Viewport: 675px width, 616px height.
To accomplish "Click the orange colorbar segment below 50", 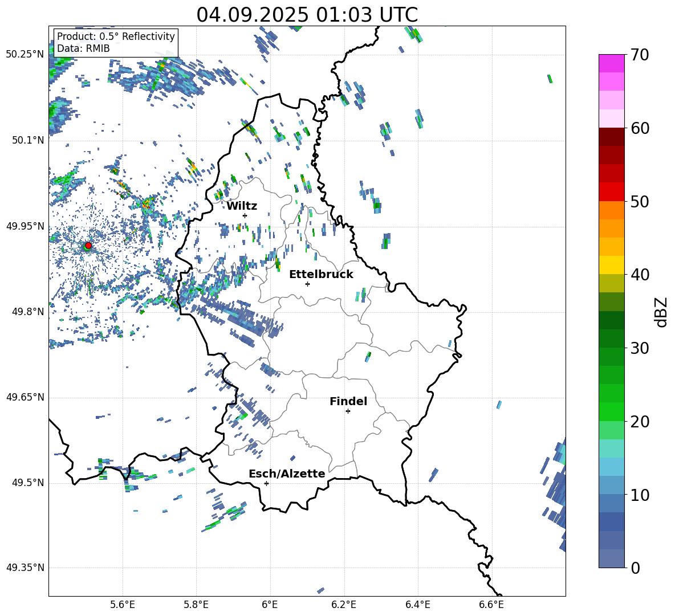I will coord(611,210).
